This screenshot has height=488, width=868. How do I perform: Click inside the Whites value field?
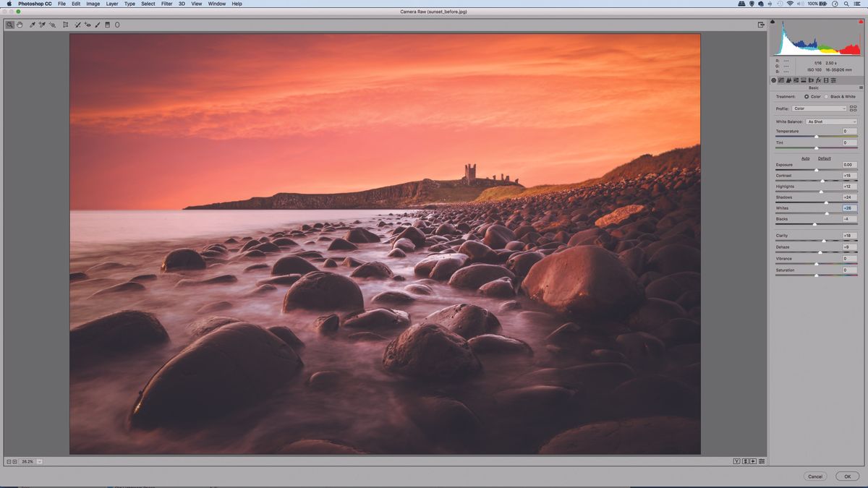pyautogui.click(x=847, y=207)
